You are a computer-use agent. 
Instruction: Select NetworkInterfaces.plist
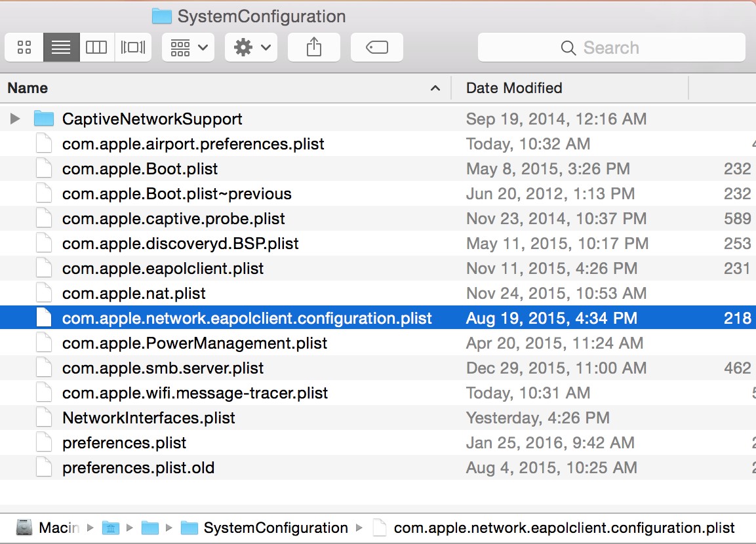pos(148,418)
